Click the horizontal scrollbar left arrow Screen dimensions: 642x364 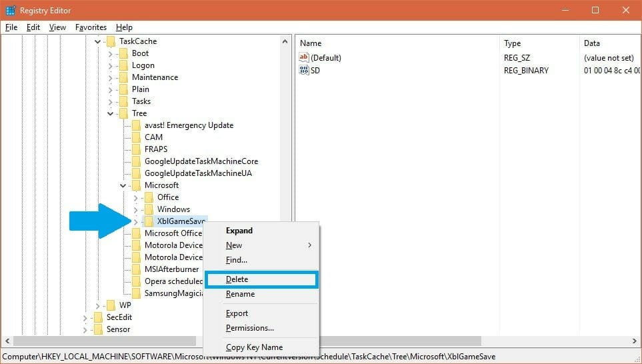7,341
